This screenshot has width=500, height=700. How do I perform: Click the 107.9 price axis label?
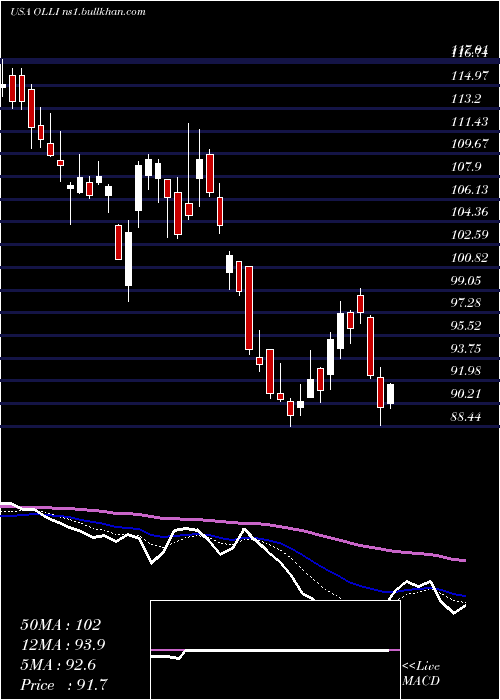point(466,167)
